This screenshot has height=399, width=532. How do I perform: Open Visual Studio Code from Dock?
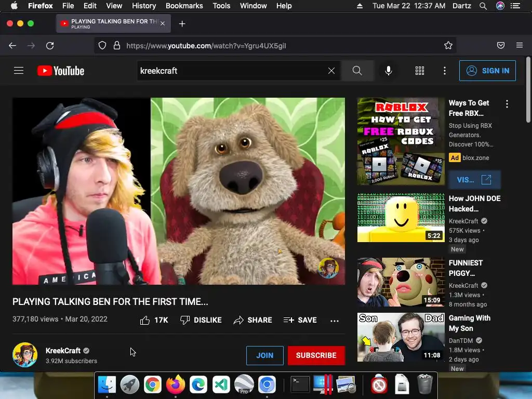pos(221,385)
